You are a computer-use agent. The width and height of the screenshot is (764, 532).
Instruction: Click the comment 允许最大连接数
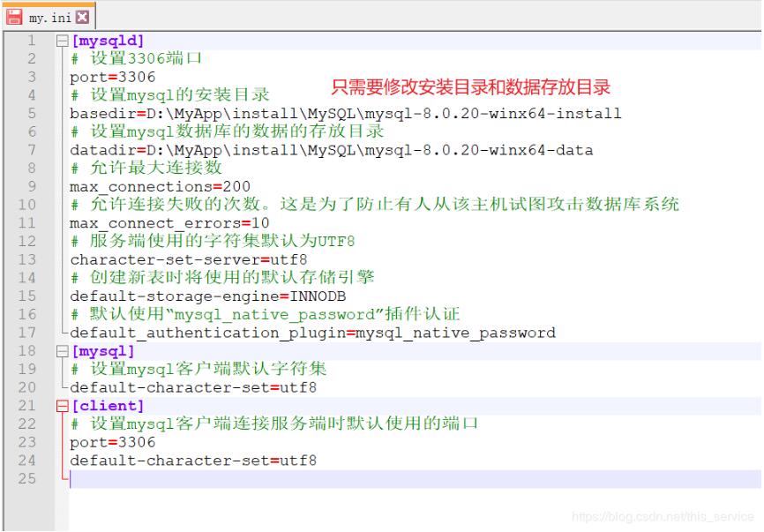point(146,169)
